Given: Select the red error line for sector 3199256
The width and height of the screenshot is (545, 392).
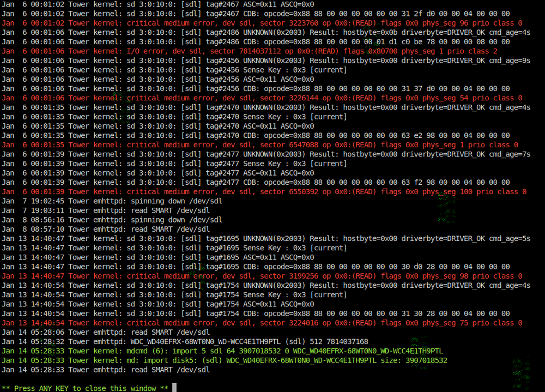Looking at the screenshot, I should tap(262, 276).
